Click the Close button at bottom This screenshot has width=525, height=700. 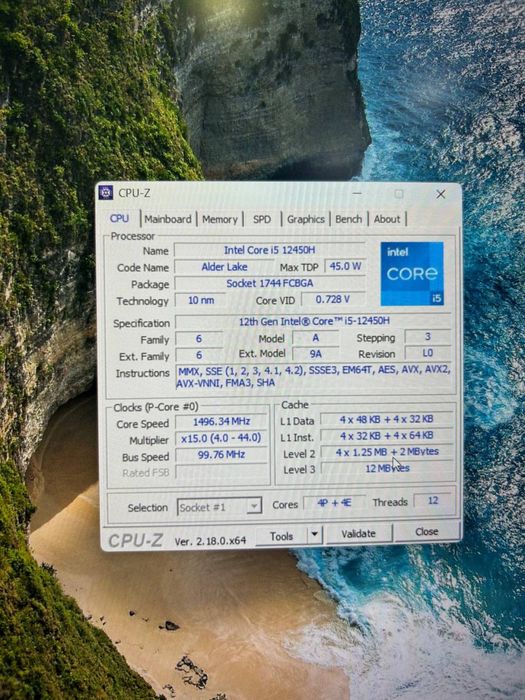pos(427,531)
